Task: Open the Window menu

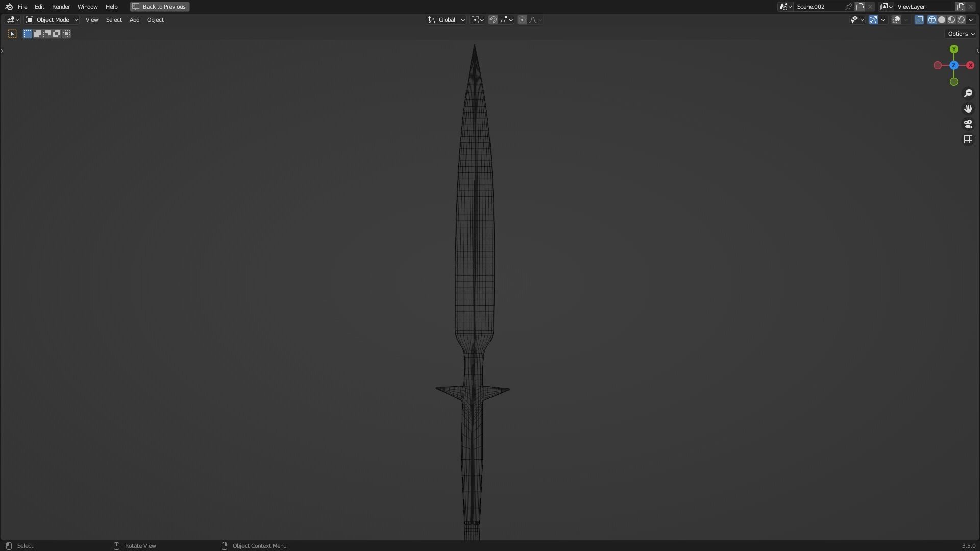Action: click(x=87, y=7)
